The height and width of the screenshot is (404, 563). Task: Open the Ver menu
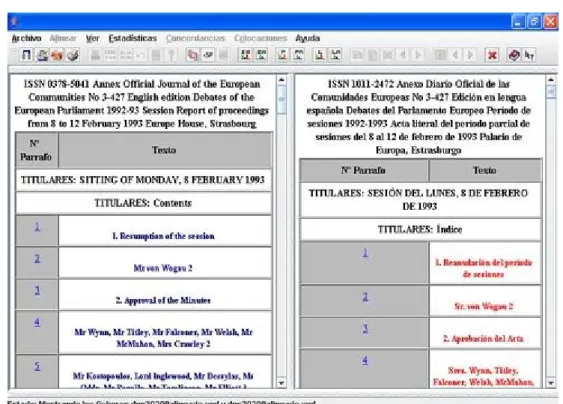[x=92, y=38]
